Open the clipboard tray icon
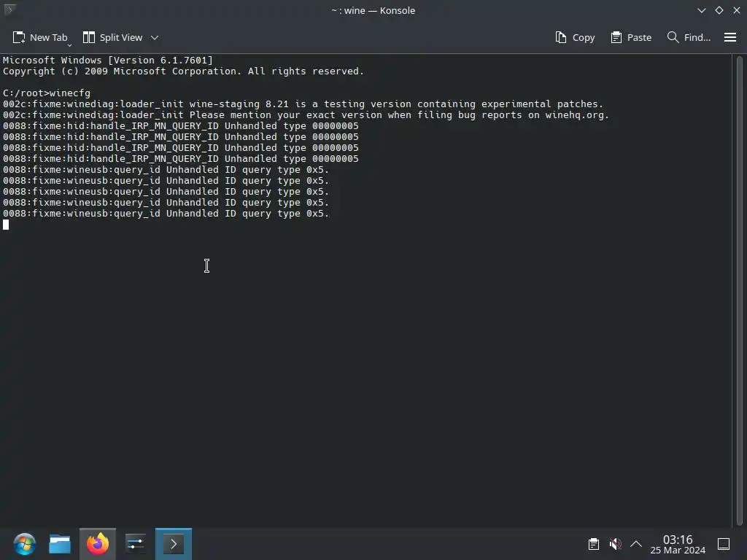Image resolution: width=747 pixels, height=560 pixels. pos(593,544)
